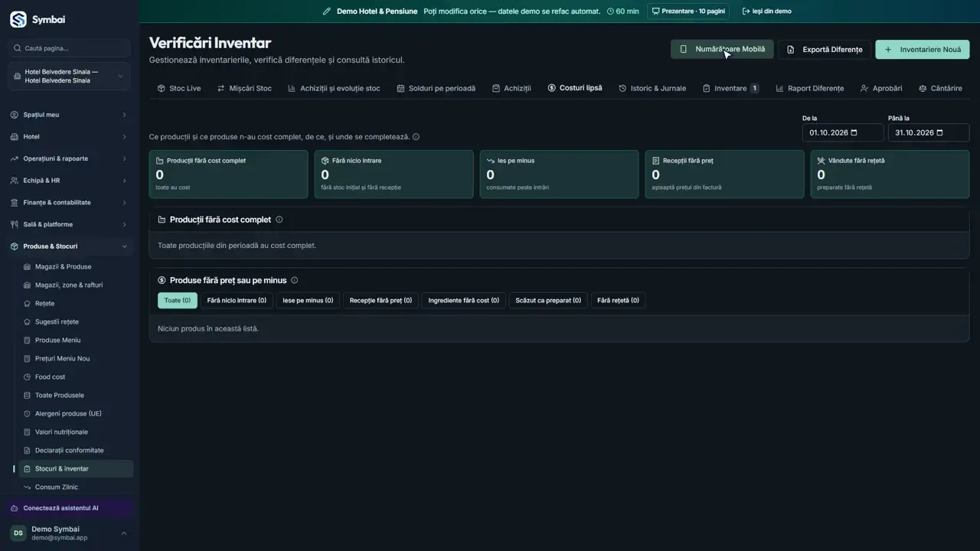
Task: Click info icon after the description sentence
Action: pos(416,137)
